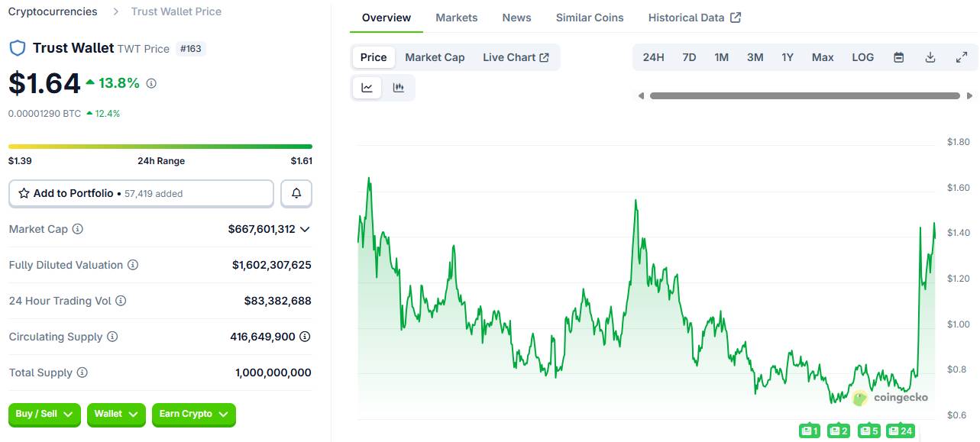Screen dimensions: 980x442
Task: Switch to the candlestick chart icon
Action: tap(399, 88)
